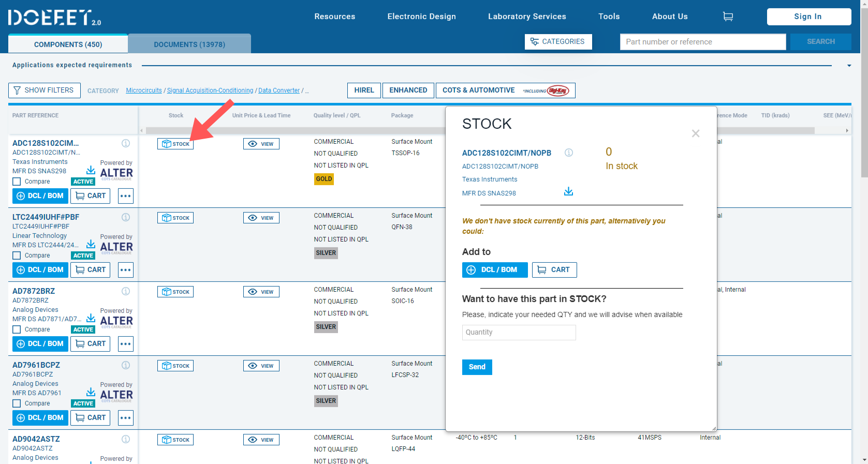This screenshot has width=868, height=464.
Task: Open more options for ADC128S102CIM row
Action: coord(126,196)
